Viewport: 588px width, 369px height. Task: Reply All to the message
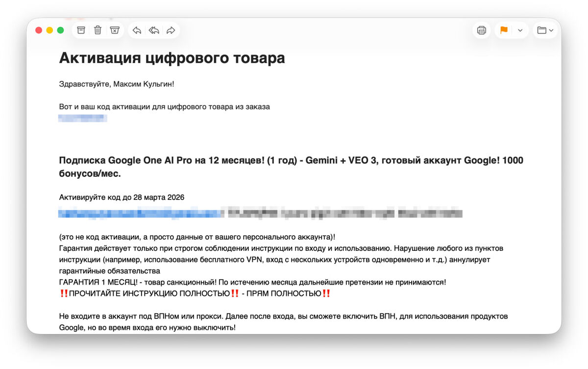coord(154,30)
